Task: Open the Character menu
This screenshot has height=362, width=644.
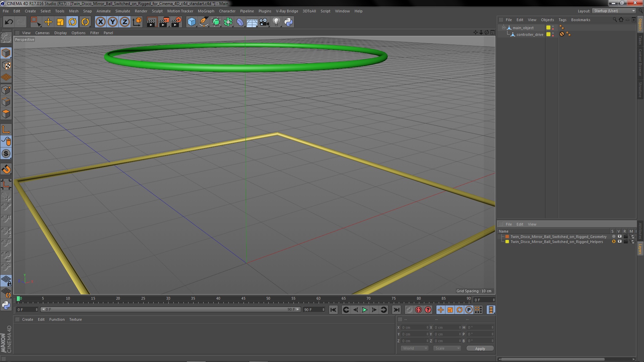Action: [x=227, y=11]
